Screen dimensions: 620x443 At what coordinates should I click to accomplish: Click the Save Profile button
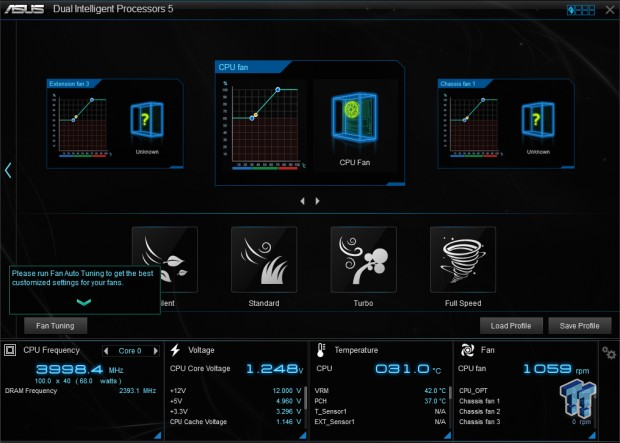pos(580,326)
